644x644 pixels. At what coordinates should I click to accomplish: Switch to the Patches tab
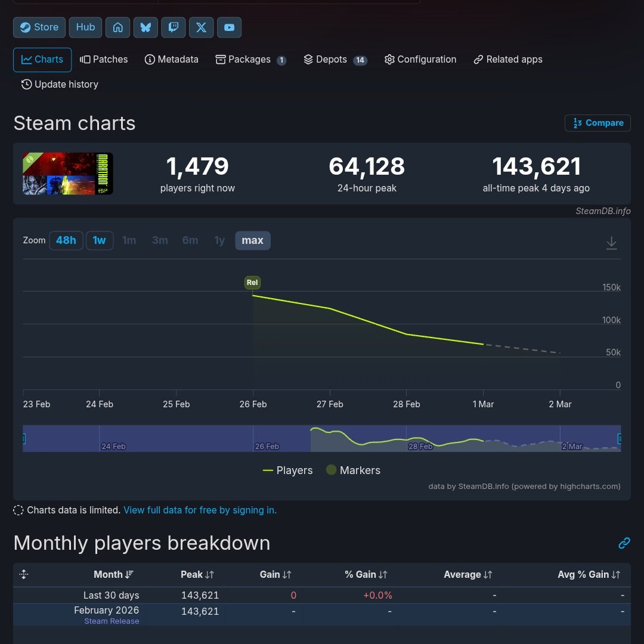coord(104,60)
